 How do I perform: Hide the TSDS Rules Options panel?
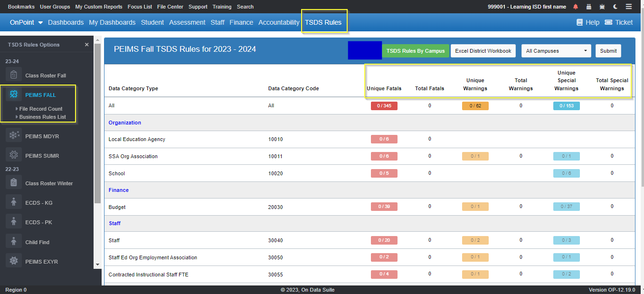(86, 44)
